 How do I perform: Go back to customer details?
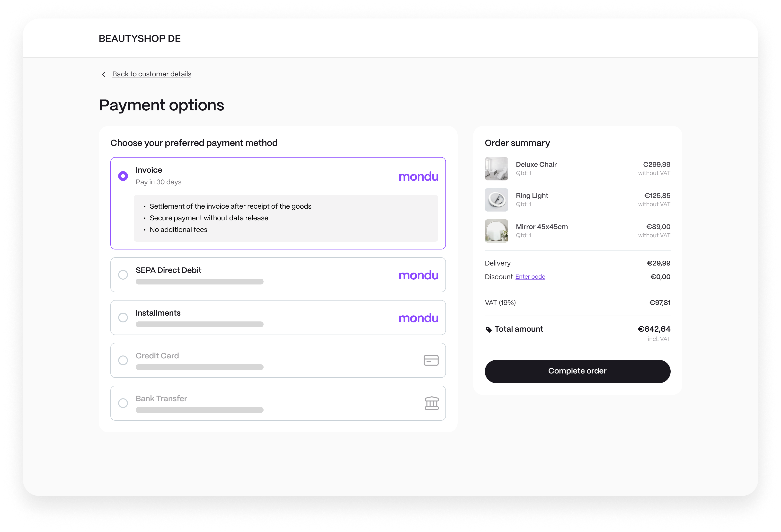pyautogui.click(x=151, y=74)
